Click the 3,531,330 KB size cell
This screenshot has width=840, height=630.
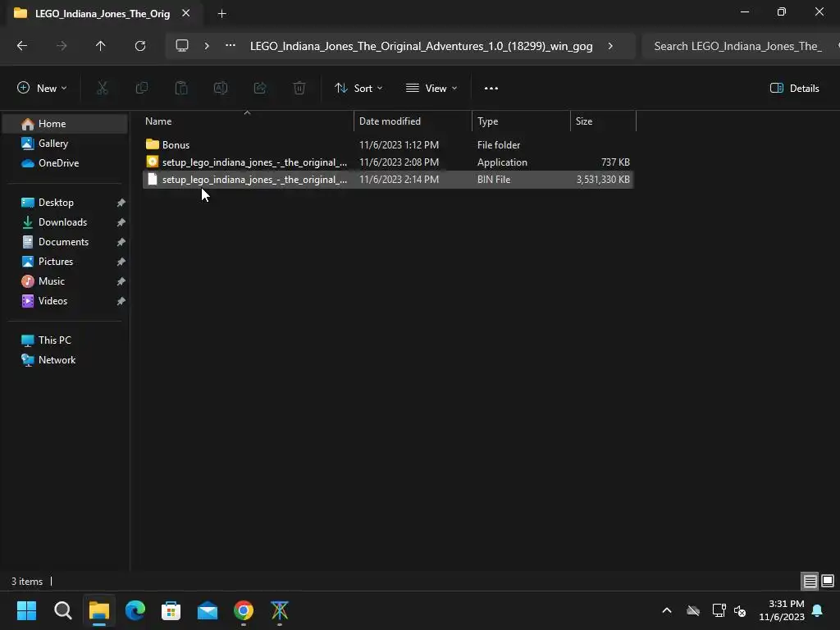pos(603,180)
